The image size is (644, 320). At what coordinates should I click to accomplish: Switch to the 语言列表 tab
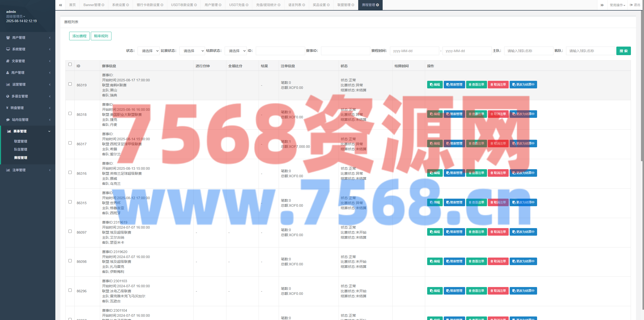pyautogui.click(x=295, y=5)
